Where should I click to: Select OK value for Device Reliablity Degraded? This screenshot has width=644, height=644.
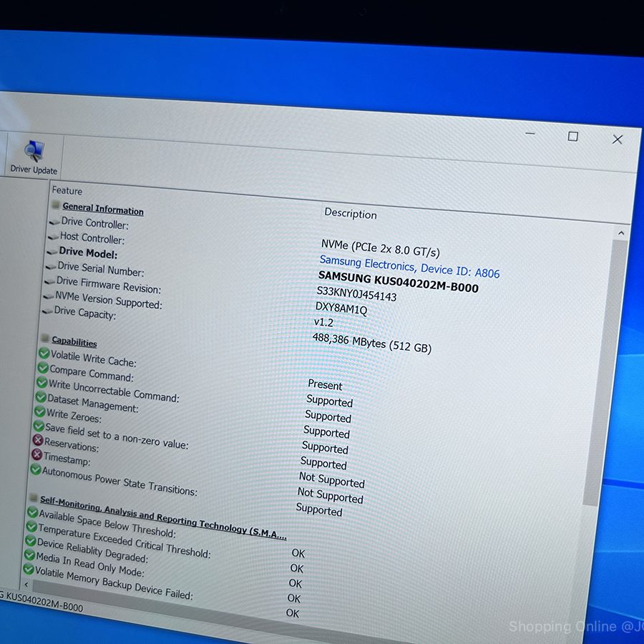pos(296,583)
